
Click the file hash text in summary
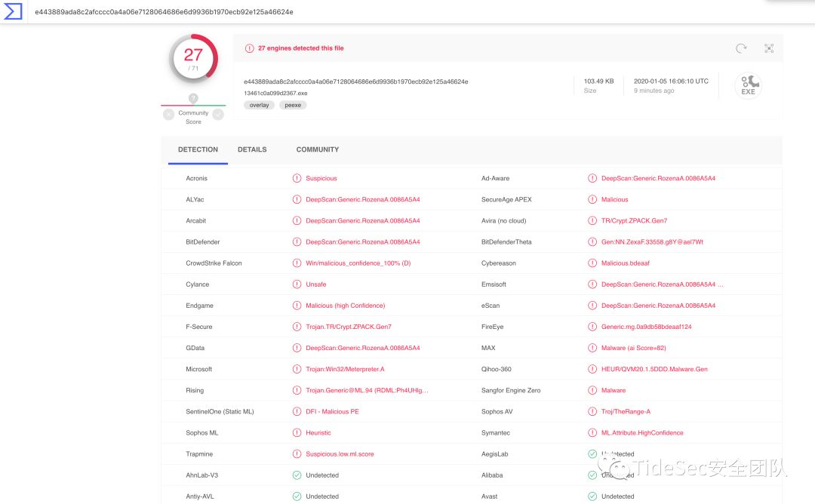pyautogui.click(x=356, y=81)
